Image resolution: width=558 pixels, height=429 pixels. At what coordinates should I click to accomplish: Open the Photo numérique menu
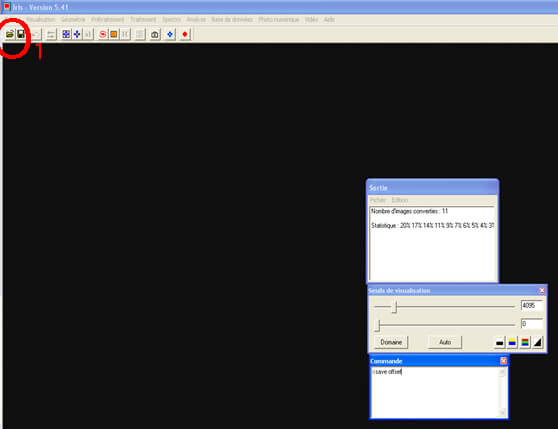coord(279,20)
